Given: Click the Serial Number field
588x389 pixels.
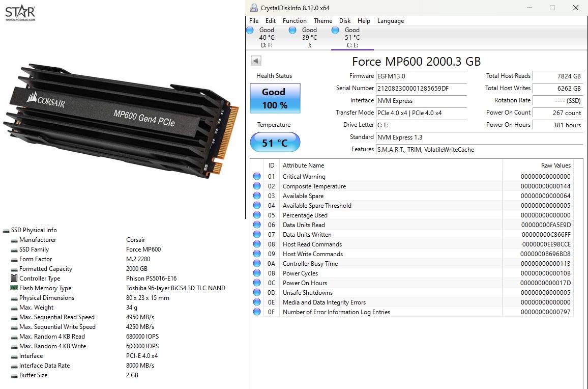Looking at the screenshot, I should (422, 88).
